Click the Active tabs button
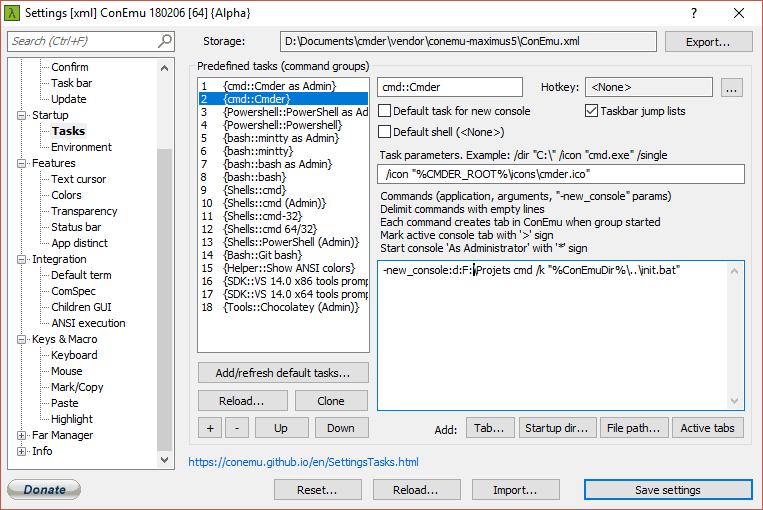The width and height of the screenshot is (763, 510). pos(708,428)
